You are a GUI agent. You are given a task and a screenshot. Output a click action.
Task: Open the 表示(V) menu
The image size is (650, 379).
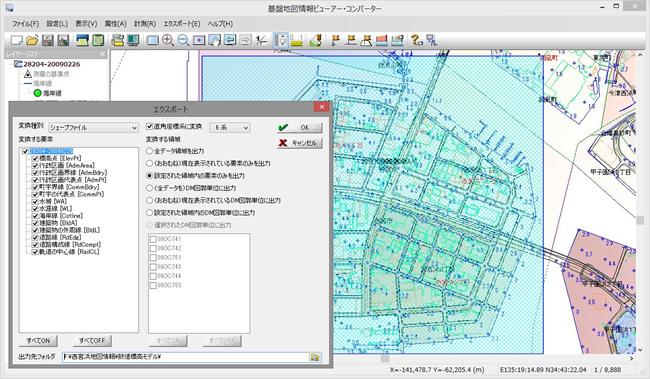(x=86, y=24)
